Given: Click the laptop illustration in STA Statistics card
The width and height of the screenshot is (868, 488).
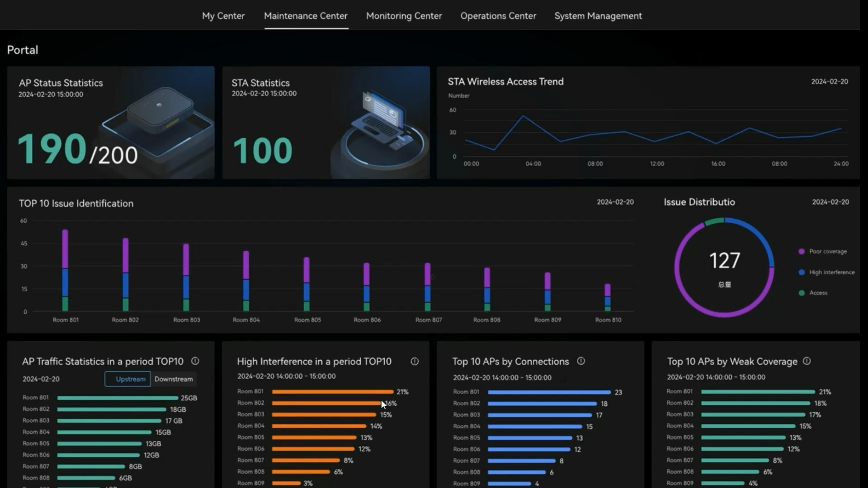Looking at the screenshot, I should (x=382, y=120).
